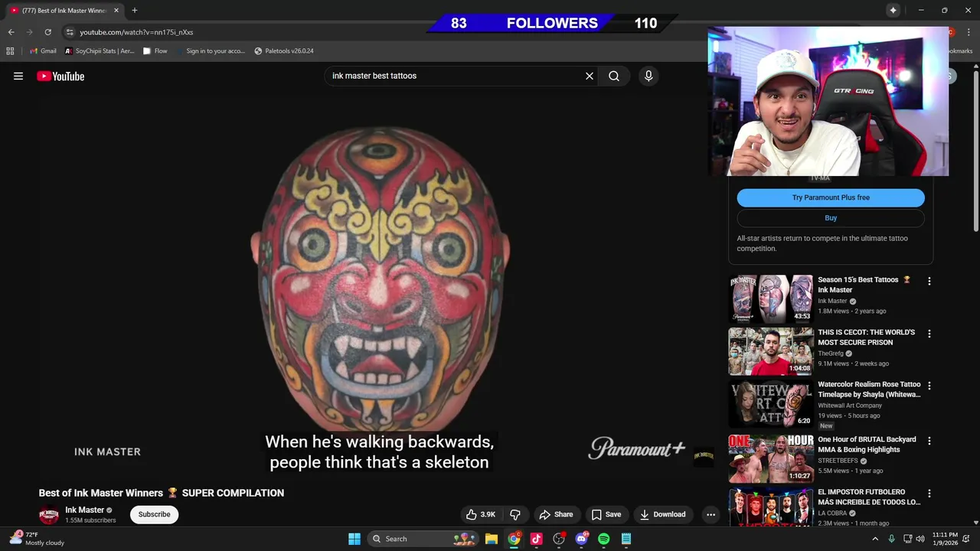
Task: Open options menu for EL IMPOSTOR FUTBOLERO video
Action: [x=929, y=494]
